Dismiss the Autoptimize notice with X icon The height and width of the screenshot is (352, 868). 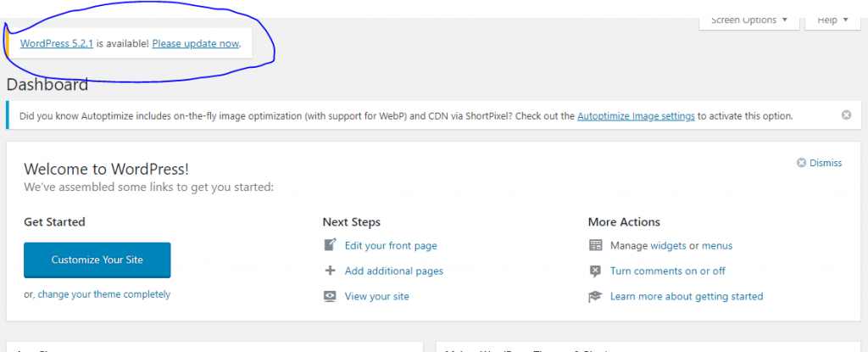pos(846,115)
